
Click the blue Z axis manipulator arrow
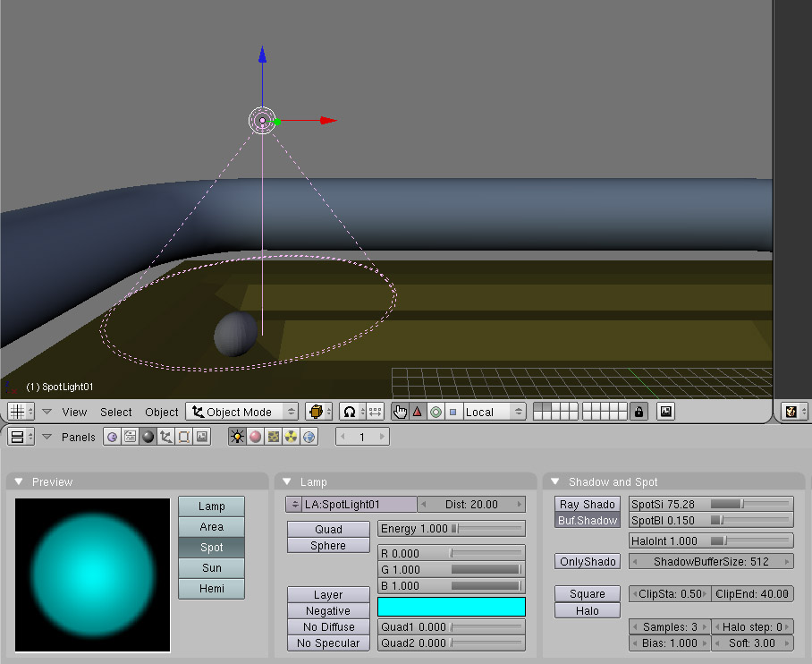tap(263, 55)
